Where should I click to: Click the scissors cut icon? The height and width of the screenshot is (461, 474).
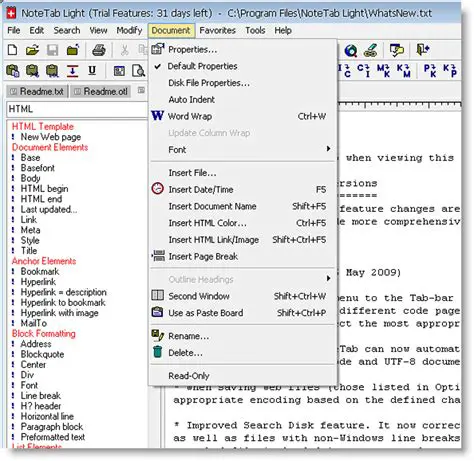pos(125,50)
